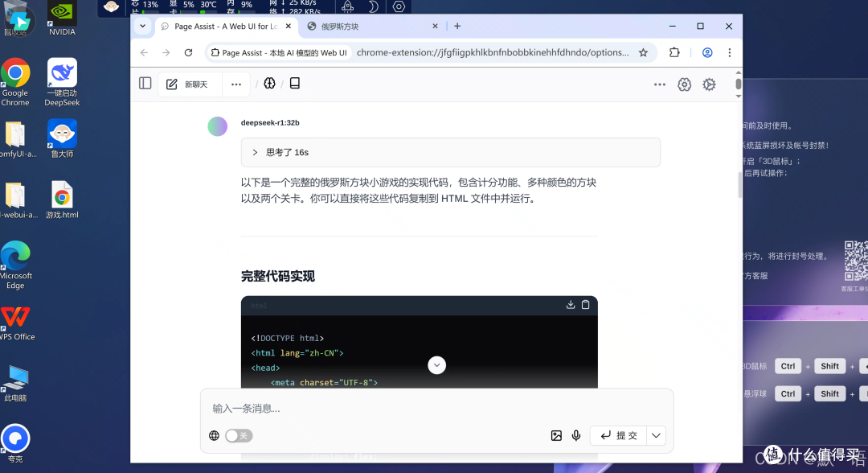Viewport: 868px width, 473px height.
Task: Click the rocket icon in top monitor bar
Action: [x=348, y=6]
